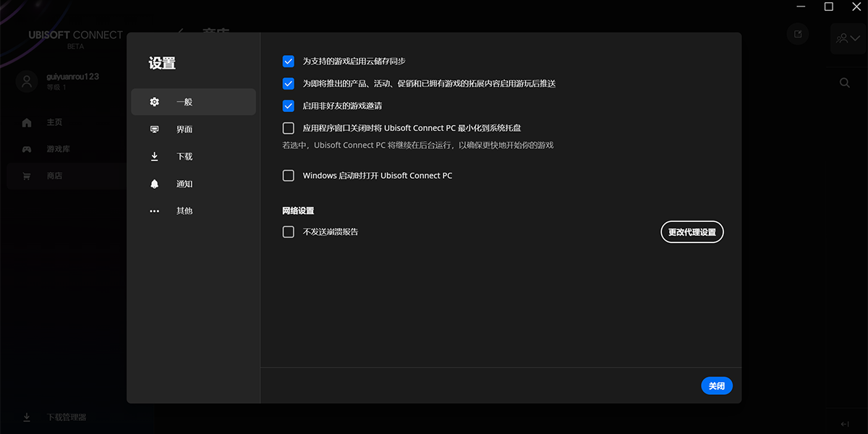Open 游戏库 in the main sidebar
This screenshot has width=868, height=434.
coord(59,149)
